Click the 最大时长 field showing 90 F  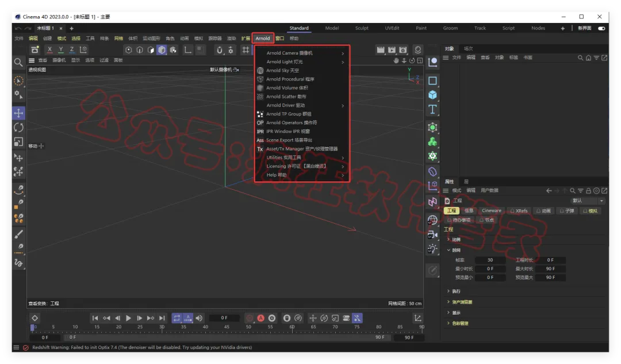(550, 269)
